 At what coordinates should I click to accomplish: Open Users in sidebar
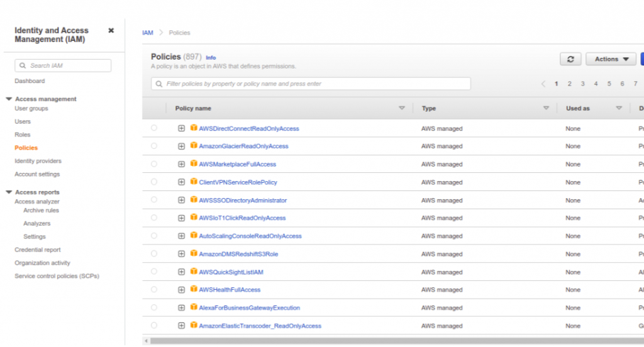click(x=23, y=121)
